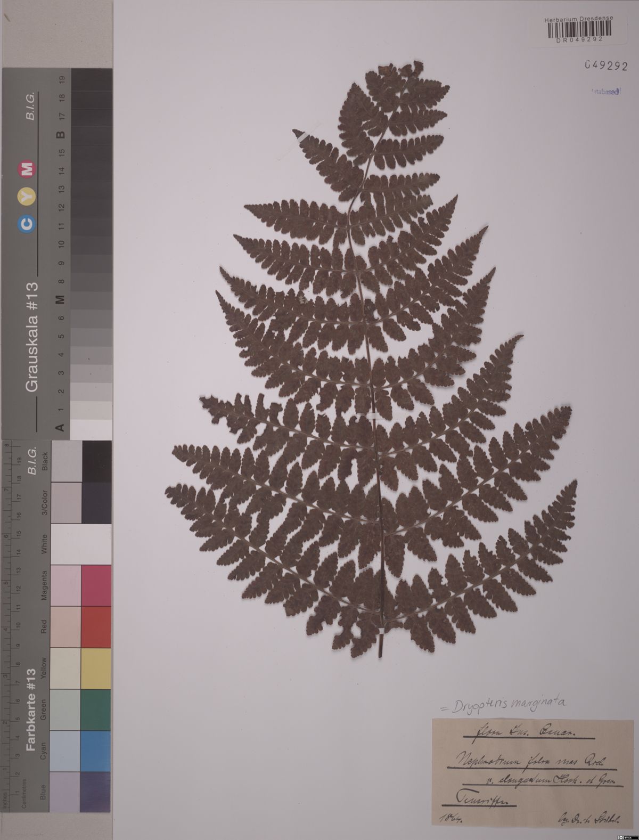Pick the saturated magenta color swatch
This screenshot has height=840, width=639.
pos(96,586)
